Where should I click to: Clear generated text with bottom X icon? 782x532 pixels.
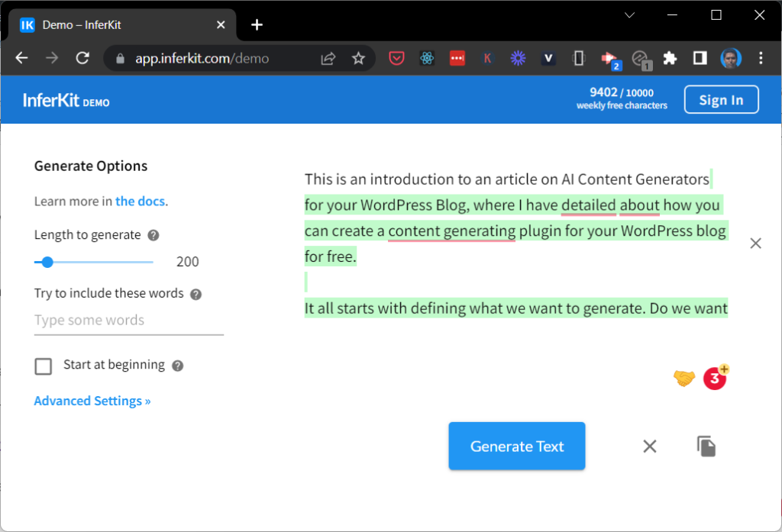point(649,447)
